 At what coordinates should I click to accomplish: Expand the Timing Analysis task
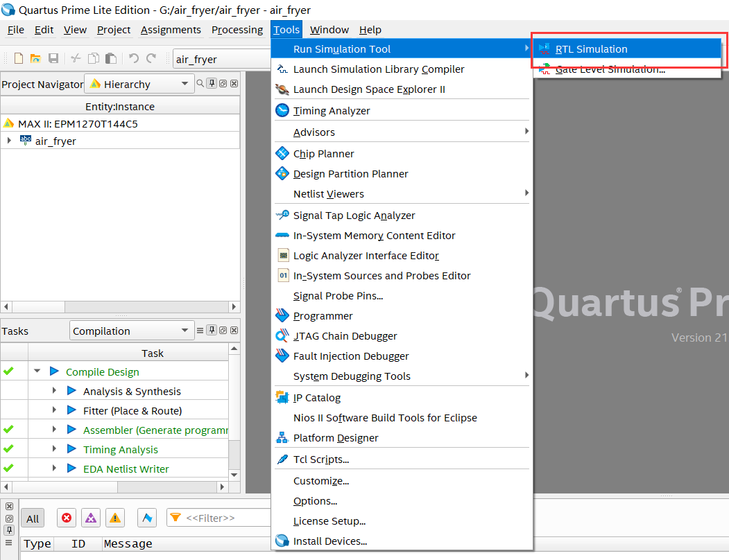click(54, 449)
